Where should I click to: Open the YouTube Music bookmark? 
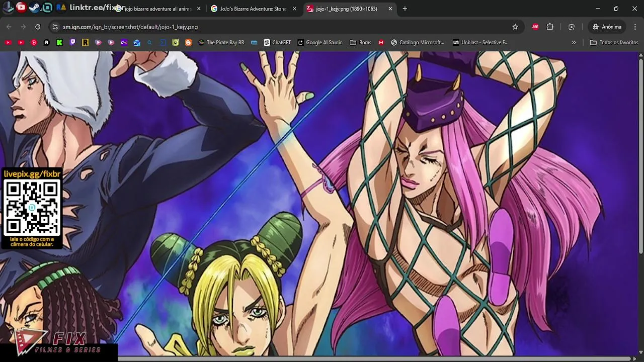[x=34, y=43]
